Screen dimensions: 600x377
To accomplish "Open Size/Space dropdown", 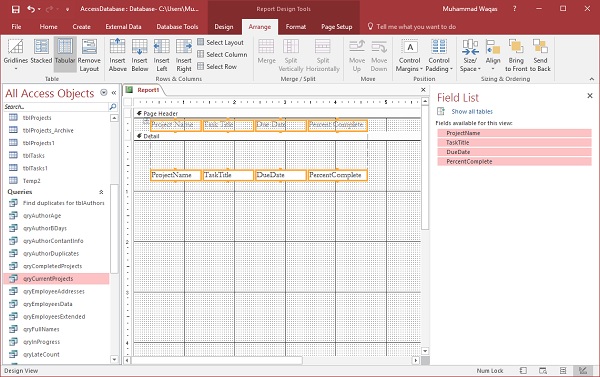I will point(470,55).
